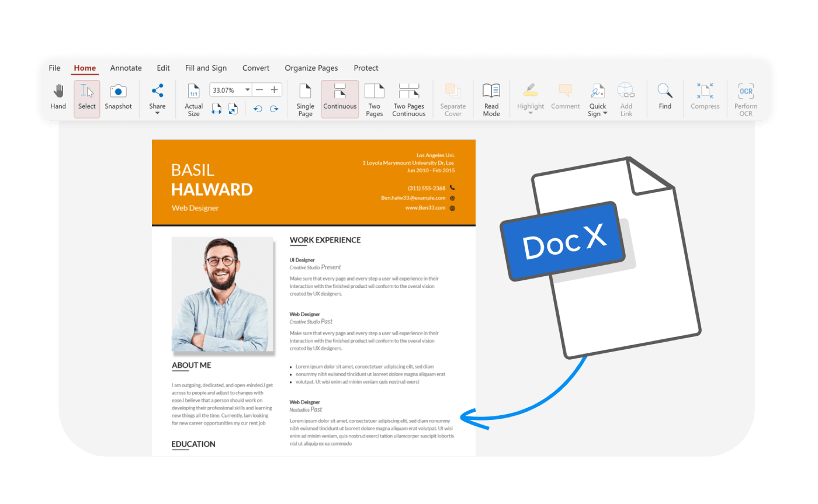Compress the PDF file
The height and width of the screenshot is (504, 818).
(705, 97)
